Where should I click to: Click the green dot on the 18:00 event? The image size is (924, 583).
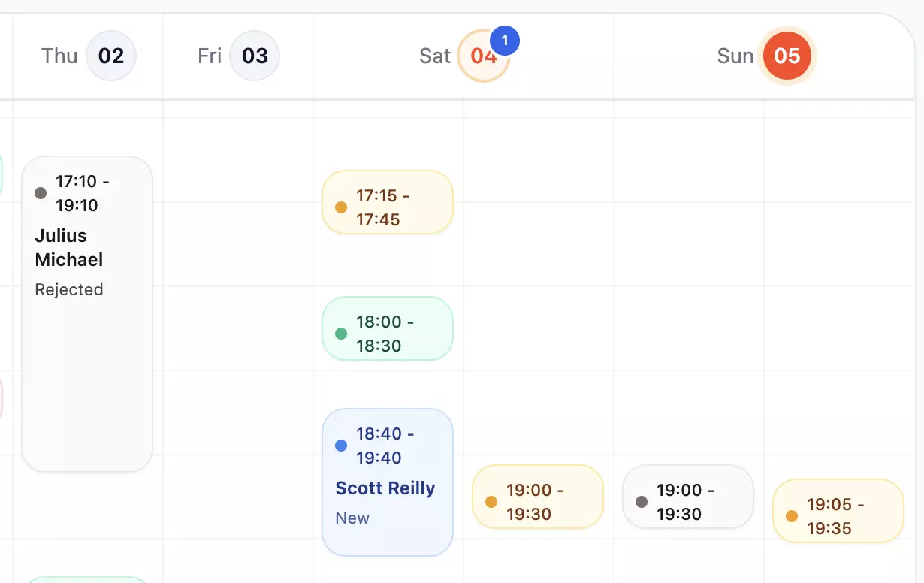point(340,332)
